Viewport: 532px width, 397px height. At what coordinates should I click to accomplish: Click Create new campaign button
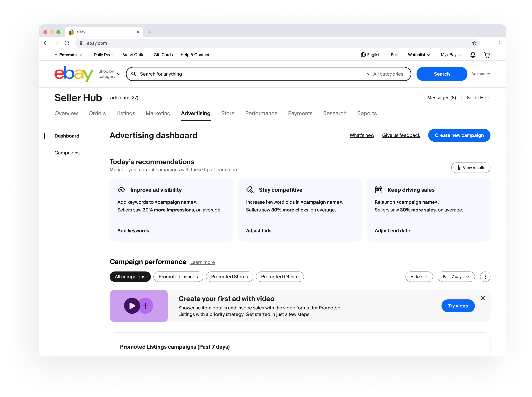(x=459, y=135)
